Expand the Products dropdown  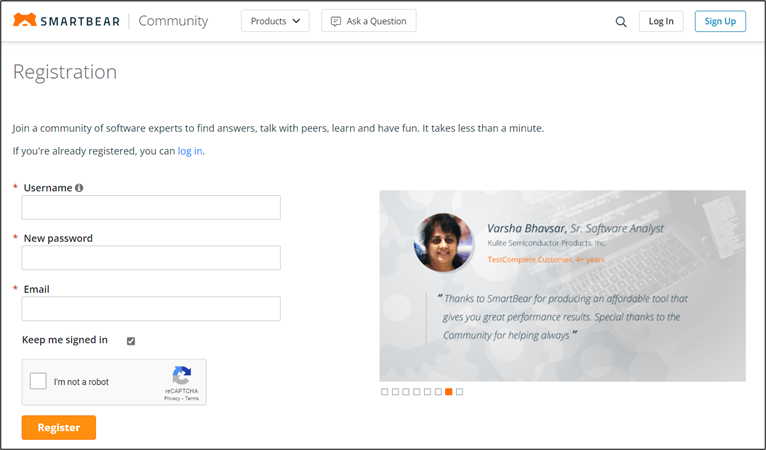(x=275, y=21)
